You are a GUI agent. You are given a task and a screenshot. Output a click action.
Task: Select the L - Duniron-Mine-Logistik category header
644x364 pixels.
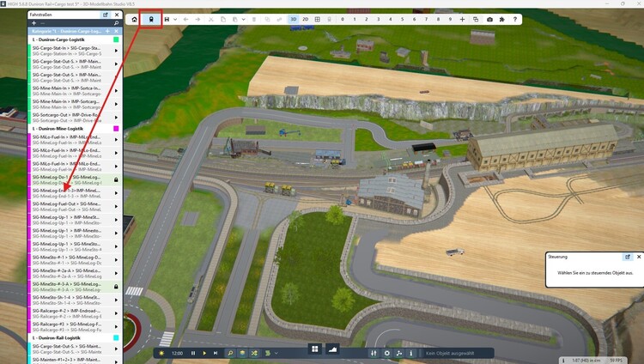click(60, 128)
